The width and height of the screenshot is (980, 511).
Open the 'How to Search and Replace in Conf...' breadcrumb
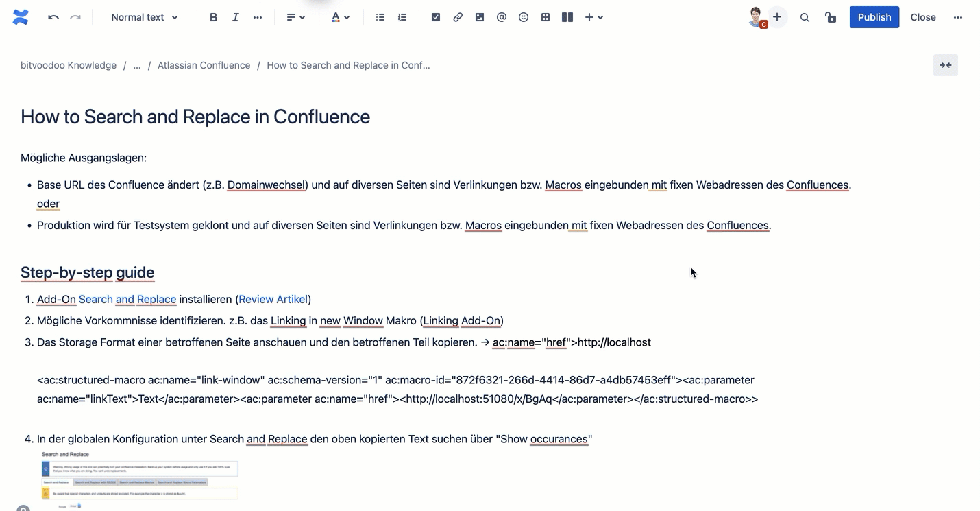coord(348,65)
